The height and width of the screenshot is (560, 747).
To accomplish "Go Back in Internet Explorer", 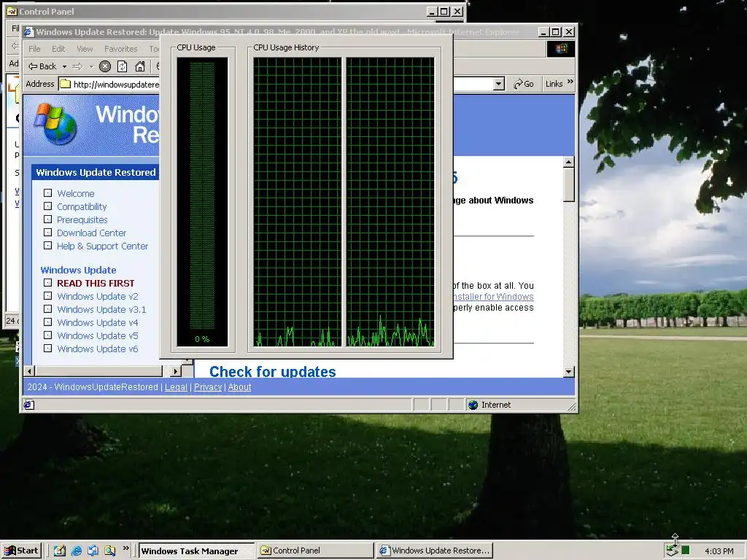I will [x=42, y=66].
